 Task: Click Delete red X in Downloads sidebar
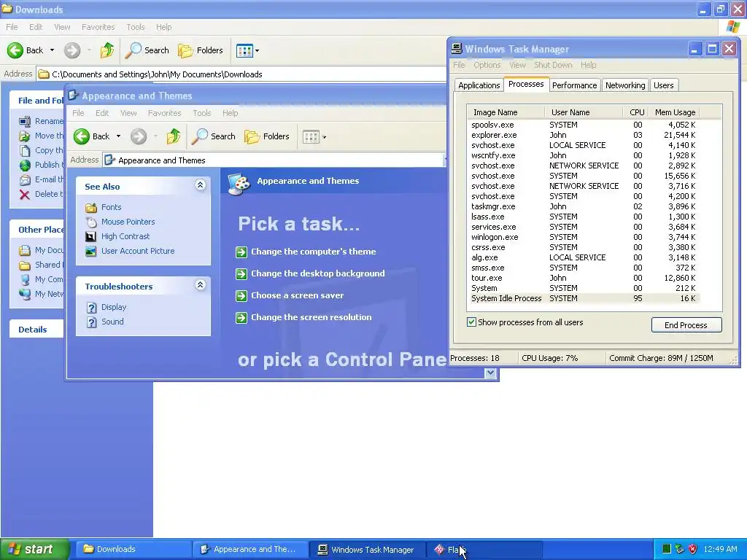25,194
